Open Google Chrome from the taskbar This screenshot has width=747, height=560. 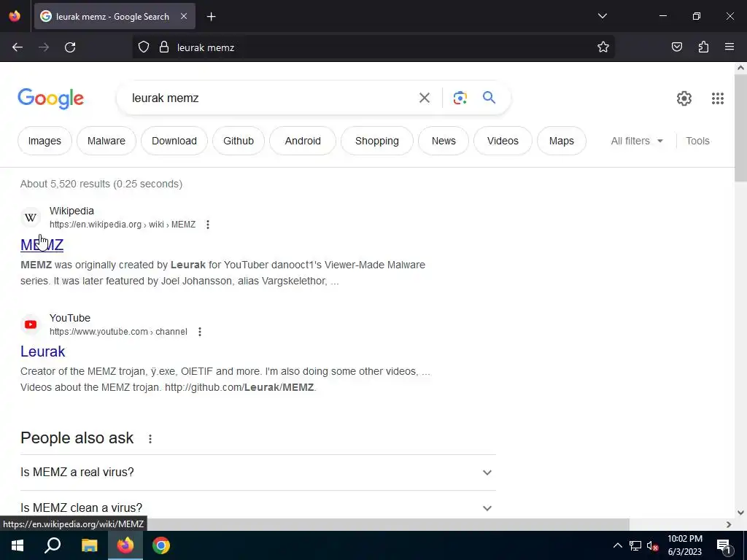(x=161, y=545)
